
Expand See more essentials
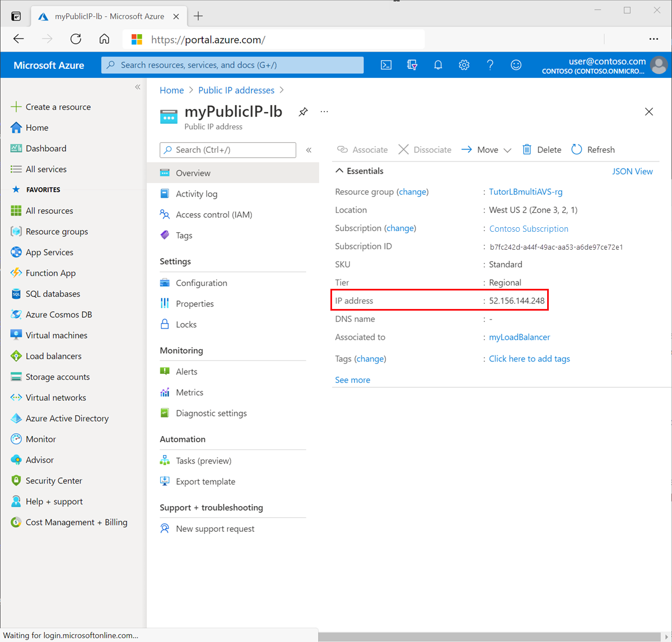pyautogui.click(x=353, y=380)
